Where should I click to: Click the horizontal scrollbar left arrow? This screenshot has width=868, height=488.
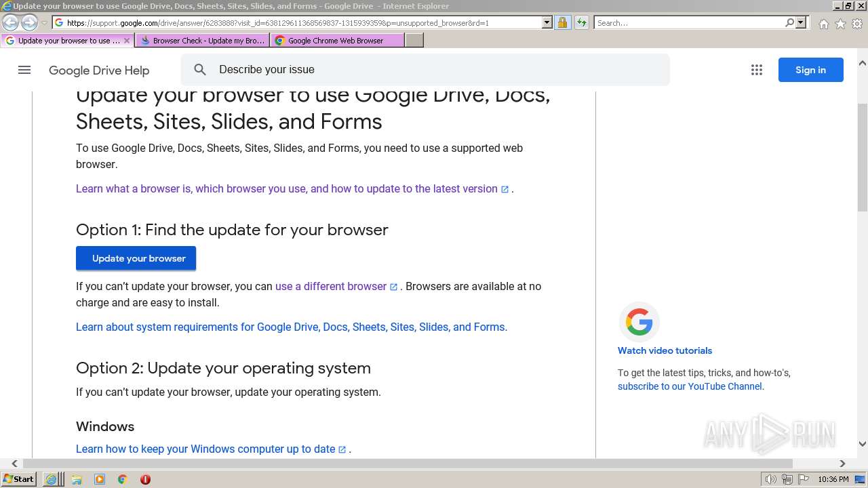[x=15, y=464]
